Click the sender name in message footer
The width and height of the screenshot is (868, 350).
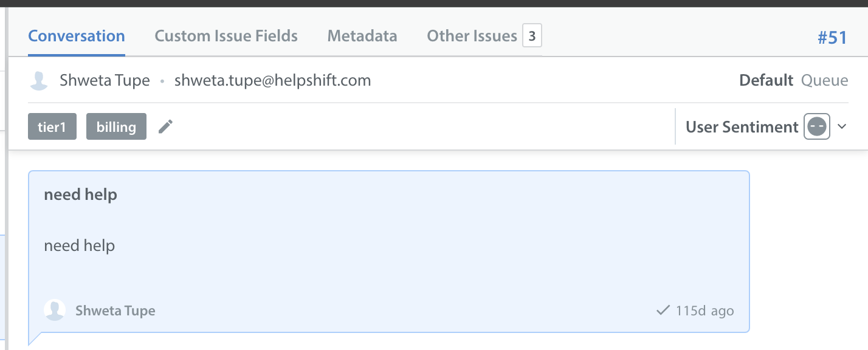click(115, 311)
